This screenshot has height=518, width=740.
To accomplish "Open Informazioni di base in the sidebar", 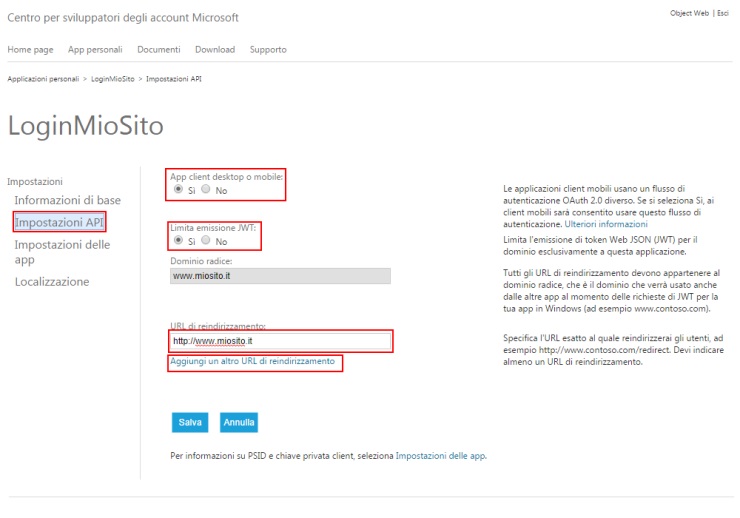I will [67, 200].
